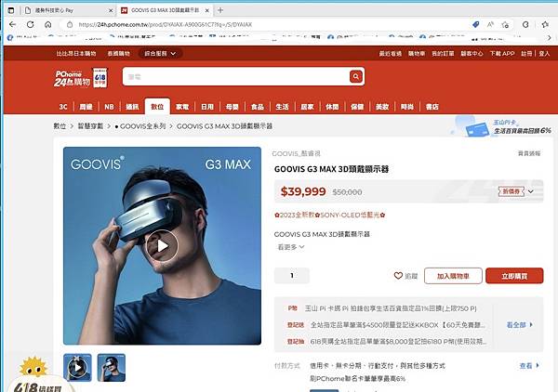Image resolution: width=558 pixels, height=392 pixels.
Task: Open the 3C category tab
Action: [63, 107]
